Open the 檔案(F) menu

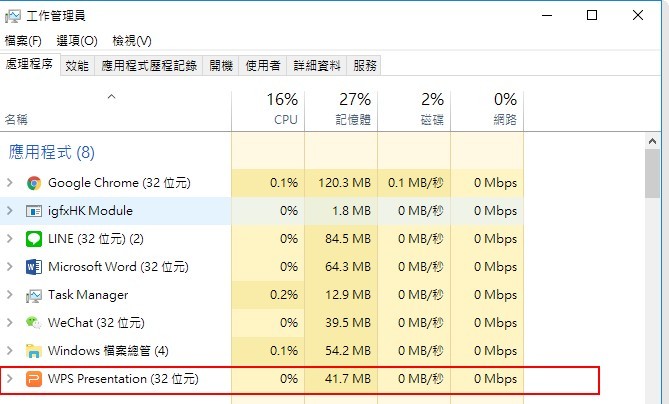click(23, 41)
